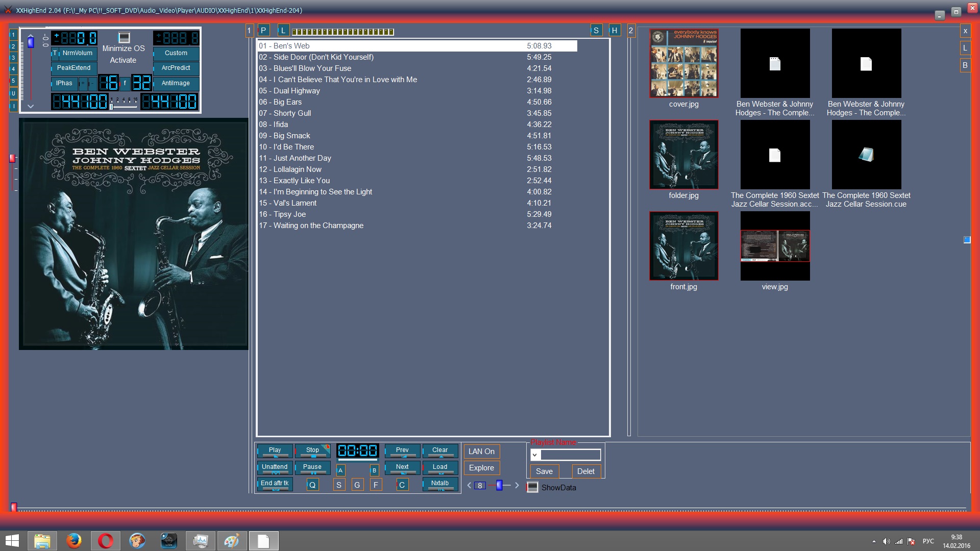Click the blue volume slider handle
Viewport: 980px width, 551px height.
click(31, 42)
